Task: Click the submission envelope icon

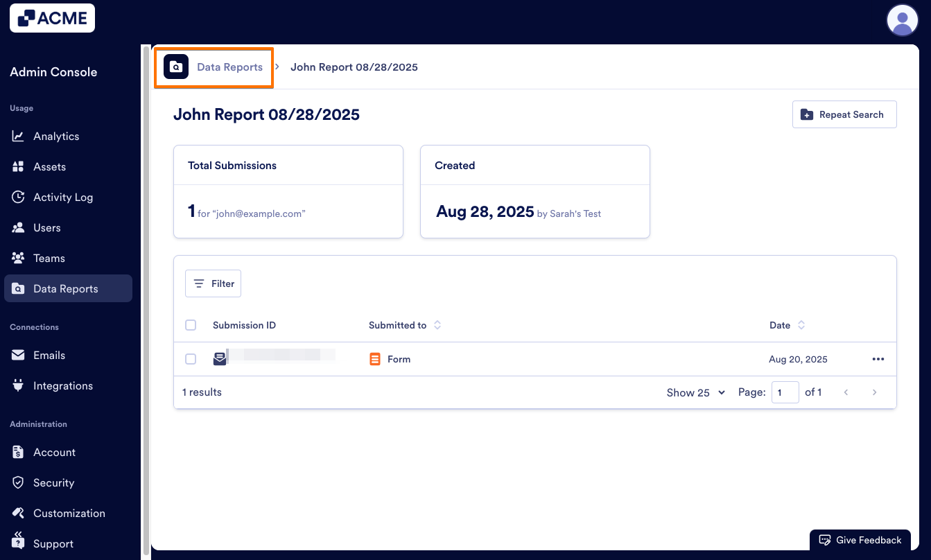Action: 220,359
